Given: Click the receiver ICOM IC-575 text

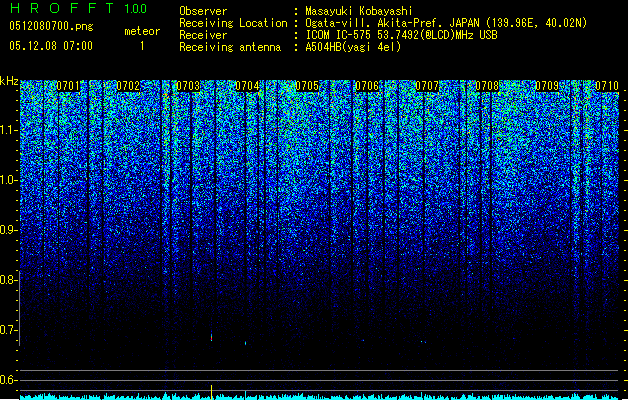Looking at the screenshot, I should (x=401, y=35).
